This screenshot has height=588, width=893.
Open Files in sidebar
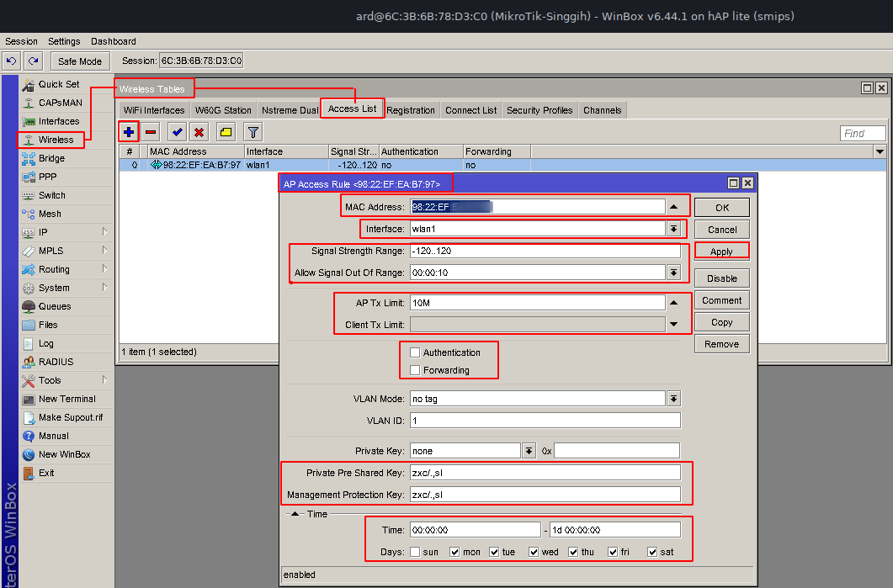point(48,325)
